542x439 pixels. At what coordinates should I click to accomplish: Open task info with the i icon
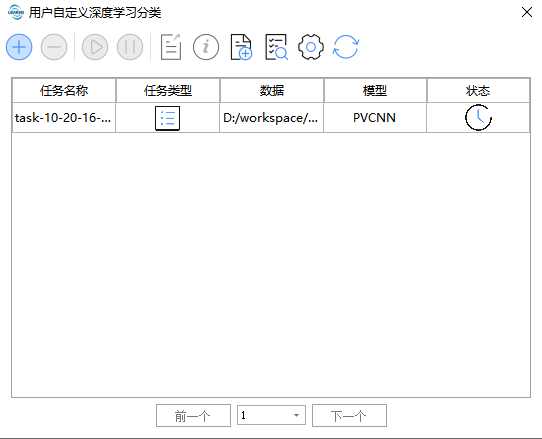[x=206, y=47]
